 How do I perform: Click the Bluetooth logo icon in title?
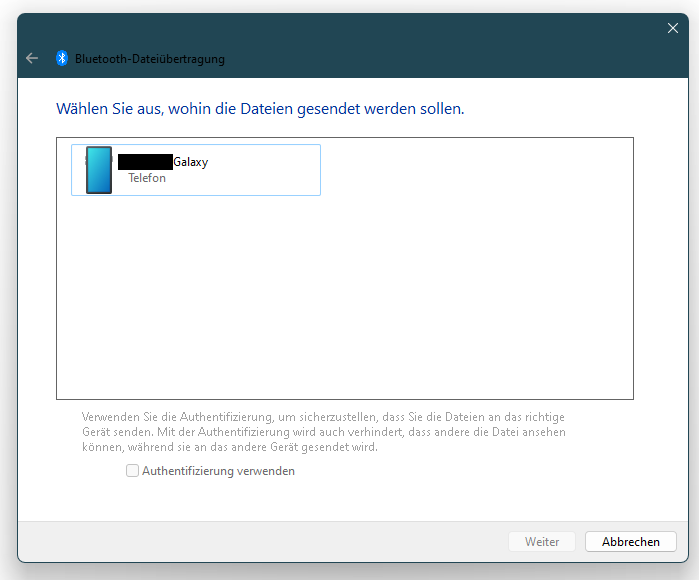pos(62,58)
